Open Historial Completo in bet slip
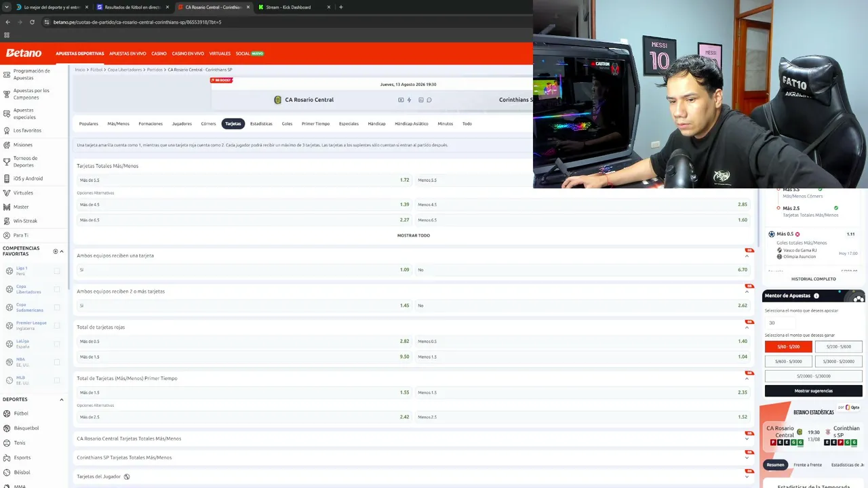This screenshot has height=488, width=868. point(813,279)
